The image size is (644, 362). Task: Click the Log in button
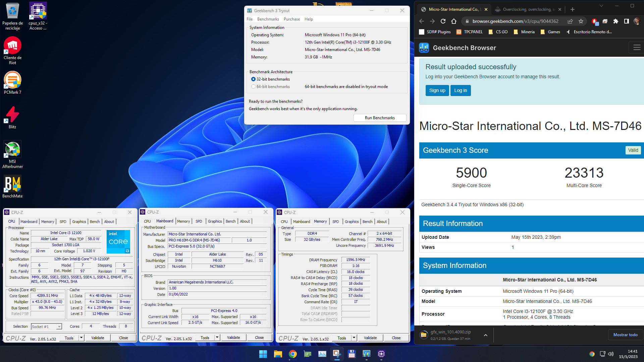461,90
